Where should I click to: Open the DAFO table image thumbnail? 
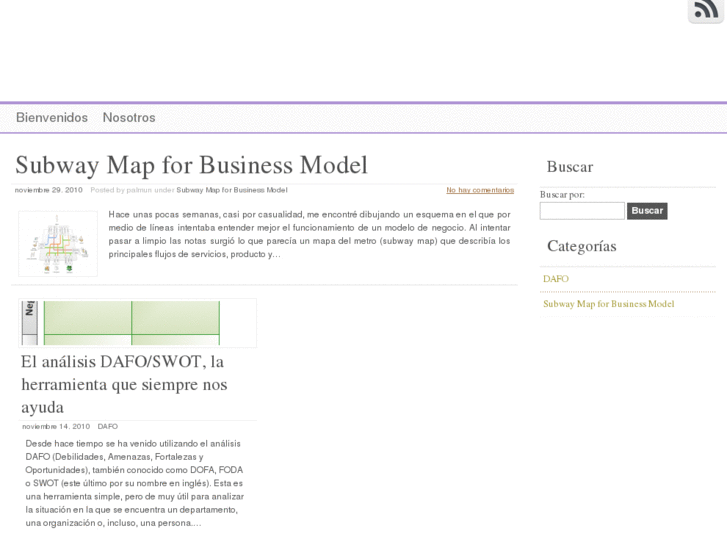click(x=137, y=323)
